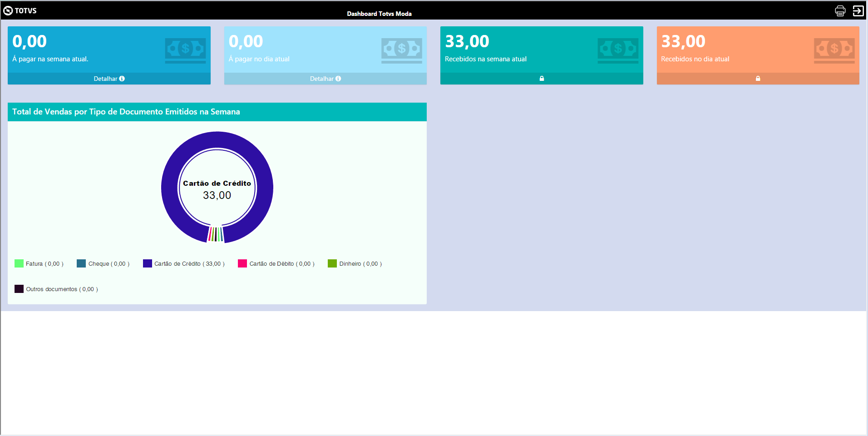
Task: Click lock icon under Recebidos no dia atual
Action: [x=758, y=79]
